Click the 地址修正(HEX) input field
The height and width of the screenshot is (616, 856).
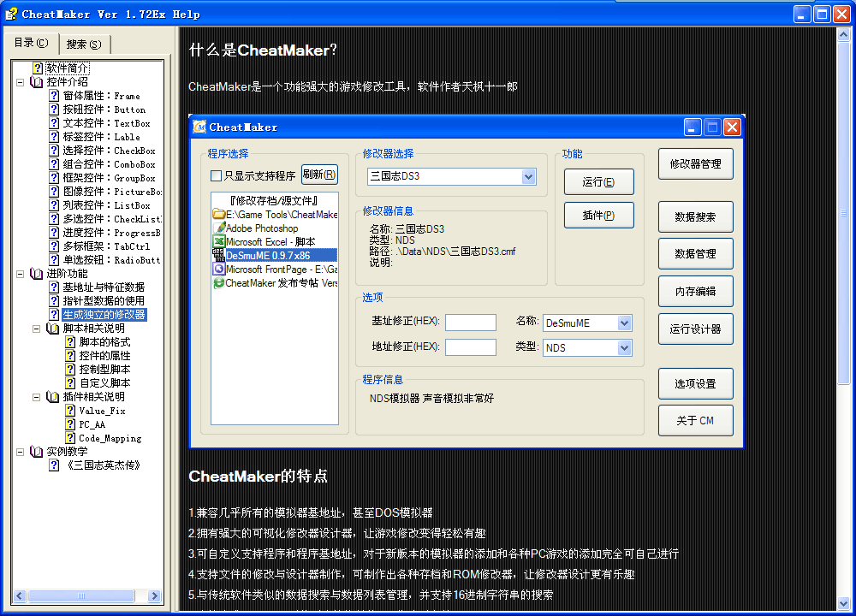[x=471, y=347]
